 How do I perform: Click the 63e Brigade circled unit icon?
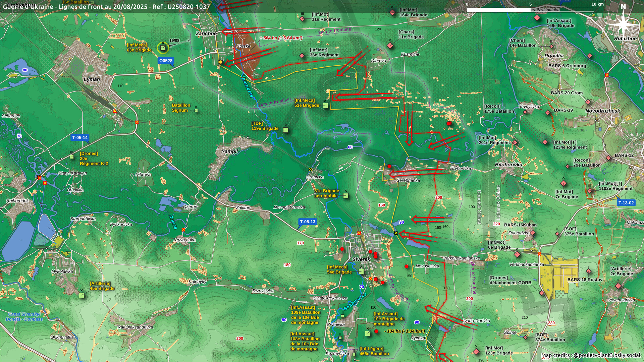point(163,48)
